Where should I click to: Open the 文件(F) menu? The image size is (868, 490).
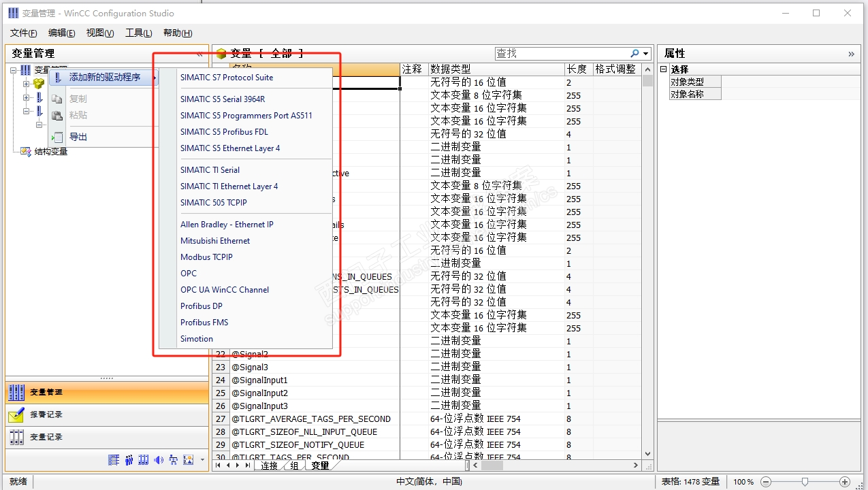tap(24, 33)
